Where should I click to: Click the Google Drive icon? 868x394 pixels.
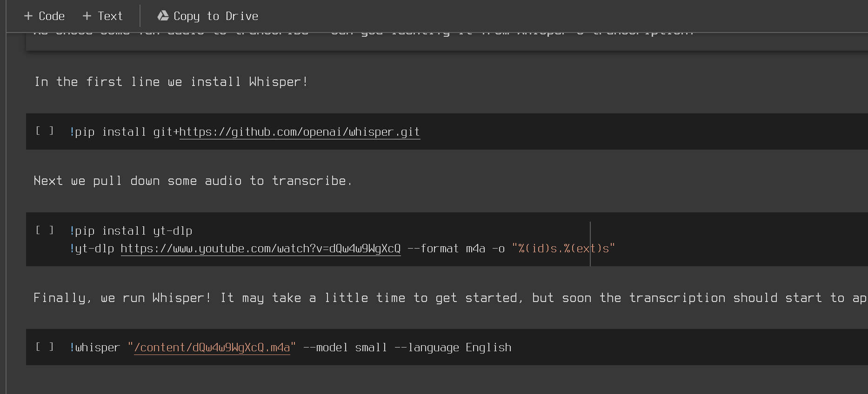[163, 16]
